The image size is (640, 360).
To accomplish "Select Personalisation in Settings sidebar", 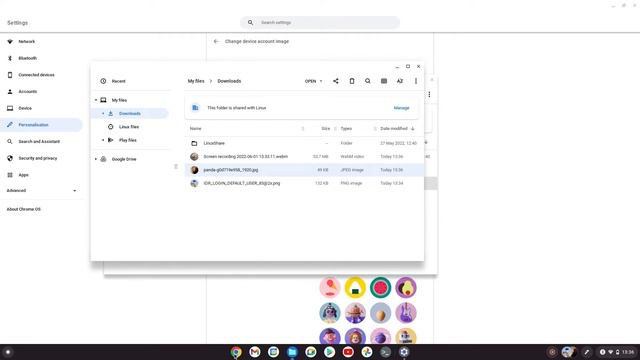I will 41,125.
